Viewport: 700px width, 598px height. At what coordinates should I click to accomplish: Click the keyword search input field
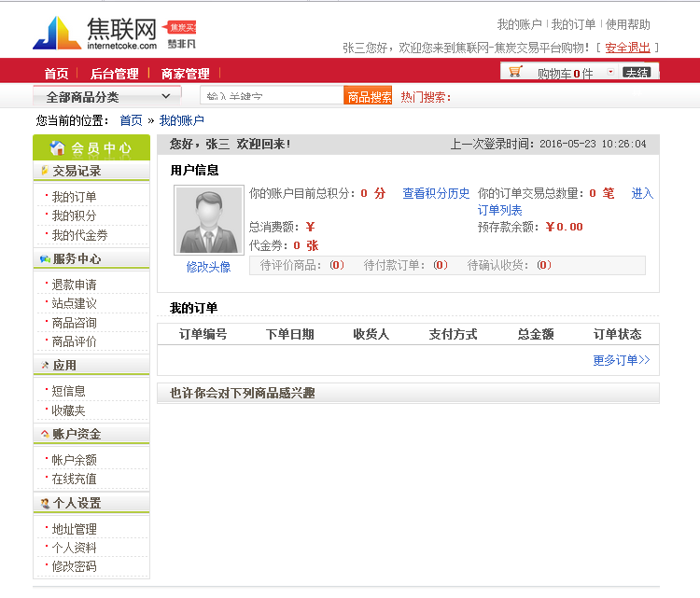[x=271, y=96]
